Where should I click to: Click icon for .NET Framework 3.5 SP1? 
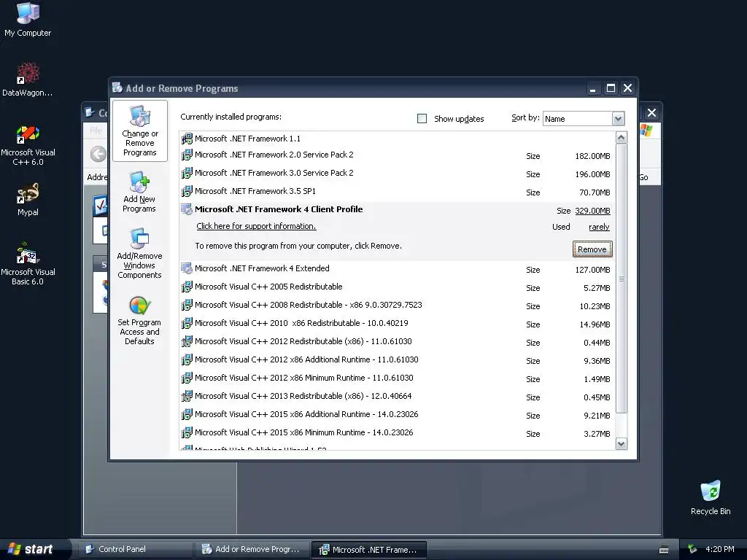pyautogui.click(x=187, y=191)
